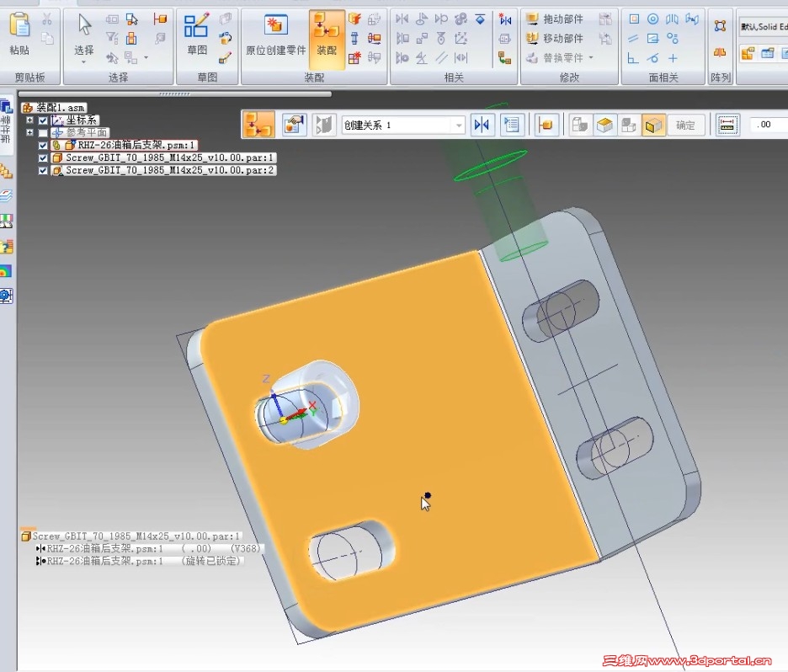Click the scissors Cut icon

tap(47, 19)
